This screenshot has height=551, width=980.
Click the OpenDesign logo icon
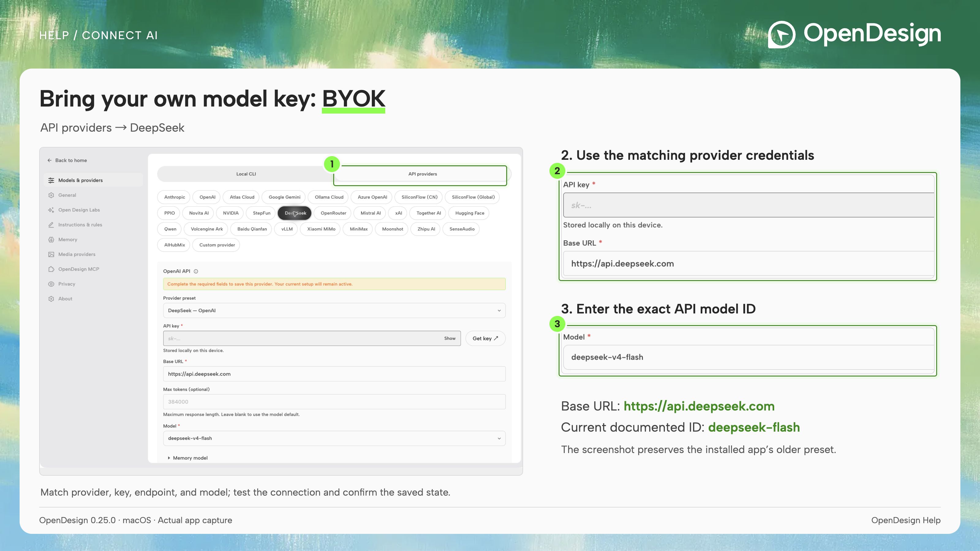(782, 34)
